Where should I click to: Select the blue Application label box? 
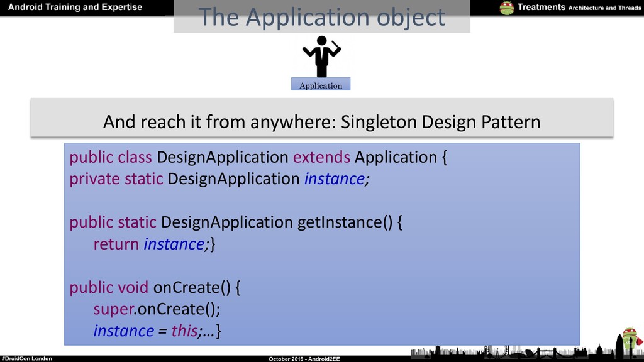click(321, 84)
